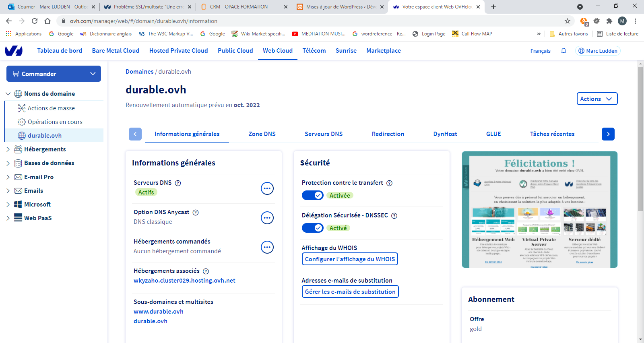Screen dimensions: 644x343
Task: Collapse Noms de domaine tree section
Action: (8, 94)
